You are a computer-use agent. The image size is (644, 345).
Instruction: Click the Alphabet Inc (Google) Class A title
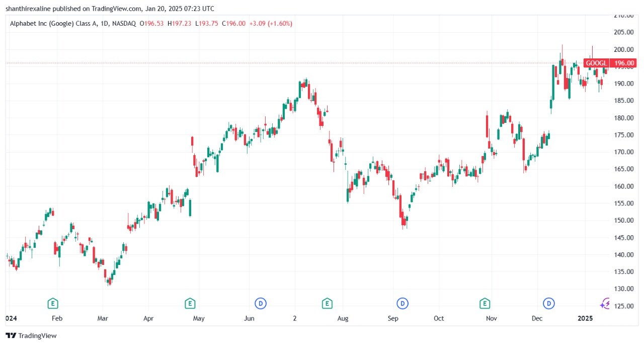click(54, 24)
